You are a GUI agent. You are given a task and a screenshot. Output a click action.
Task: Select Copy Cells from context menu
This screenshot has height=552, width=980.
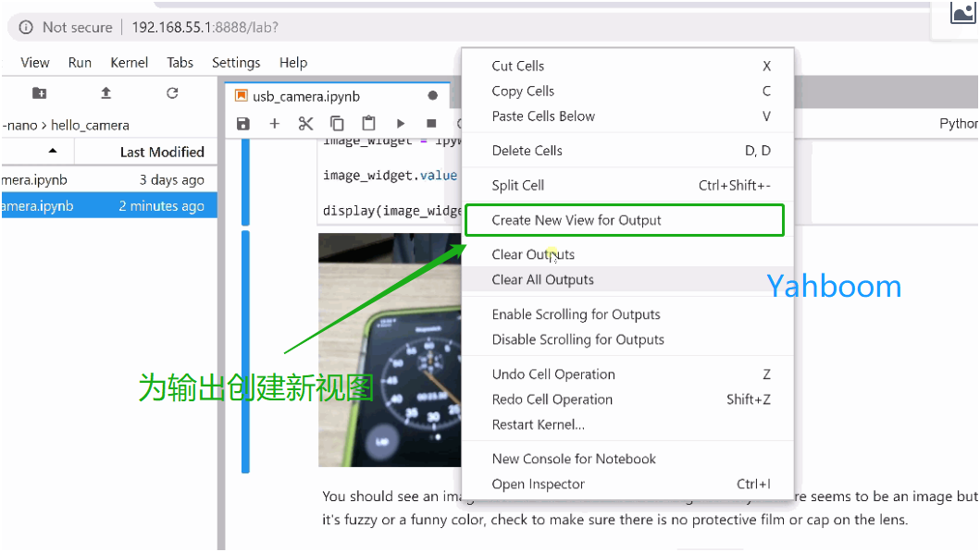628,92
